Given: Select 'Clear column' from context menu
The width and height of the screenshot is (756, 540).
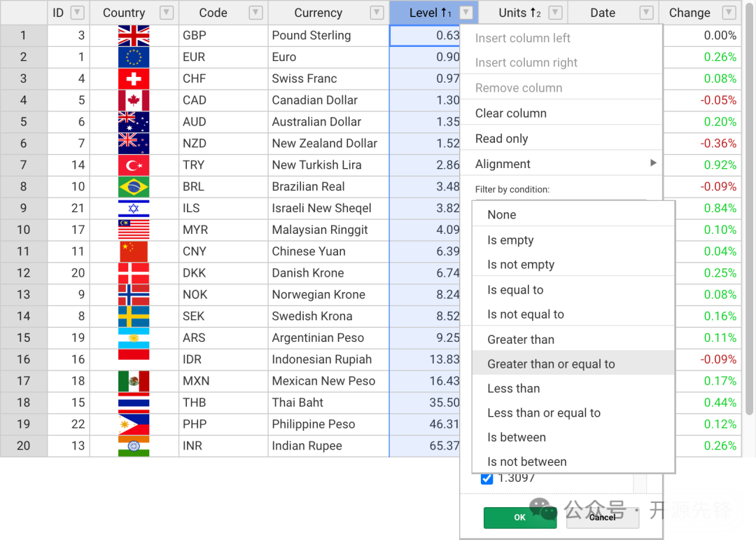Looking at the screenshot, I should tap(511, 113).
